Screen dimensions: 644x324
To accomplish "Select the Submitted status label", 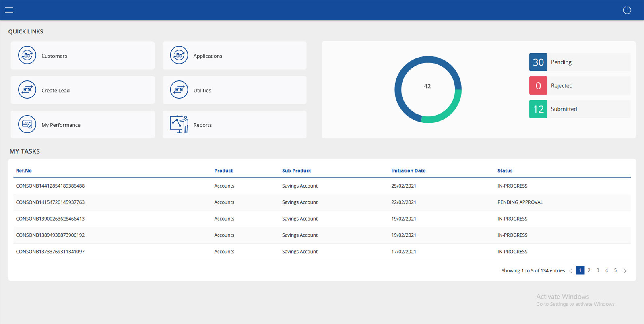I will click(x=564, y=109).
